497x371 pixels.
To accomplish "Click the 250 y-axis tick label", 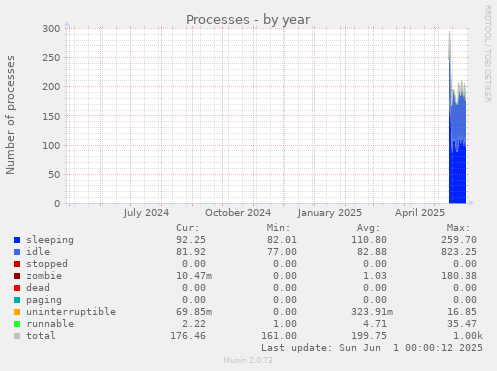I will 51,58.
